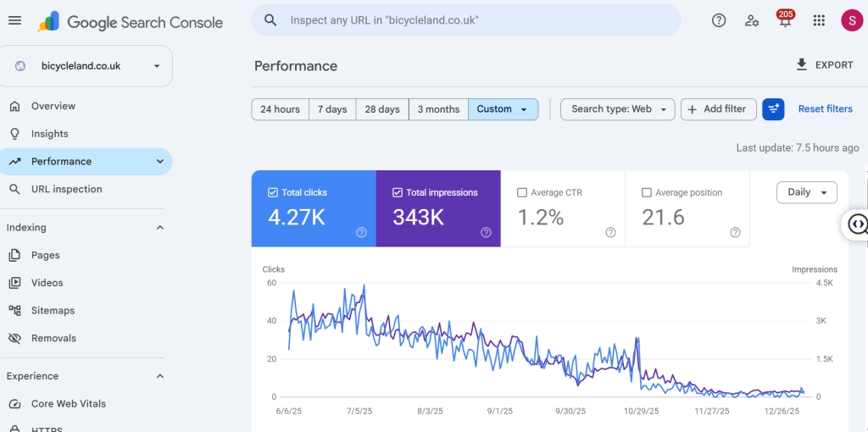
Task: Collapse the Indexing section
Action: coord(160,227)
